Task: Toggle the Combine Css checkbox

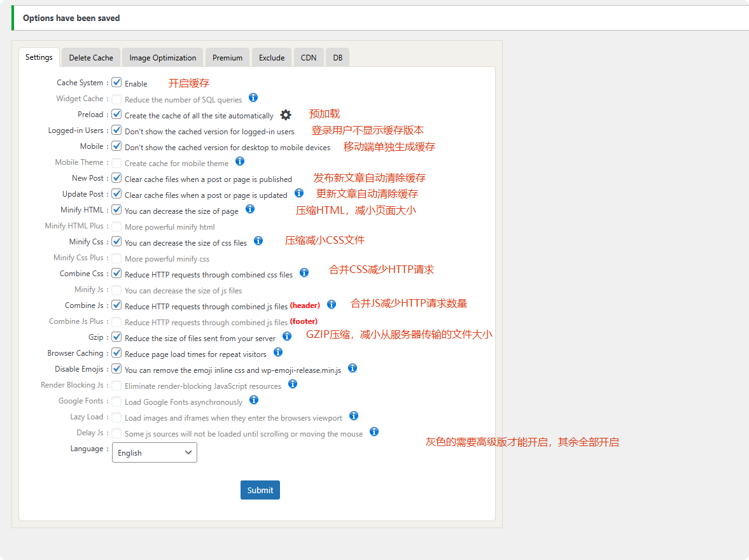Action: (x=116, y=273)
